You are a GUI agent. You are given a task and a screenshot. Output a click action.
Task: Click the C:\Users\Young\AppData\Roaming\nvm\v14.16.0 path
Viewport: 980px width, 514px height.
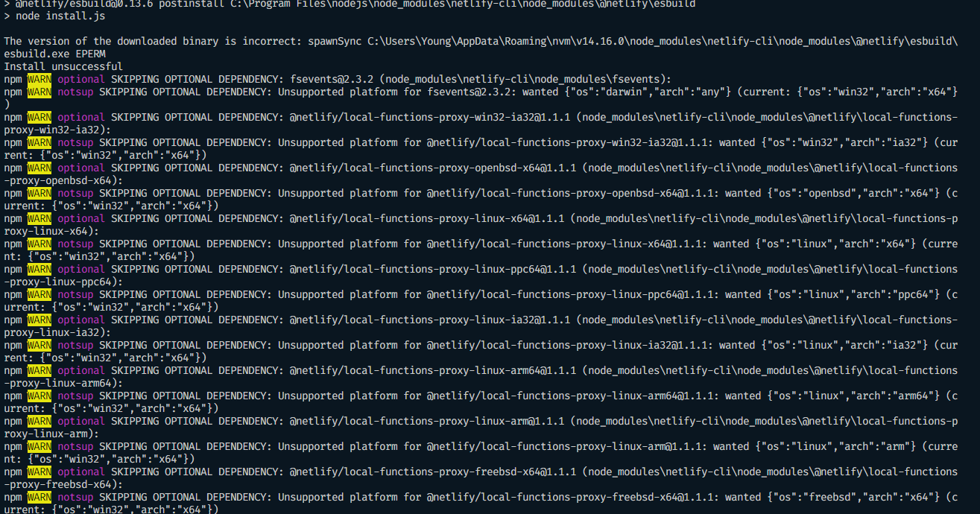coord(496,41)
